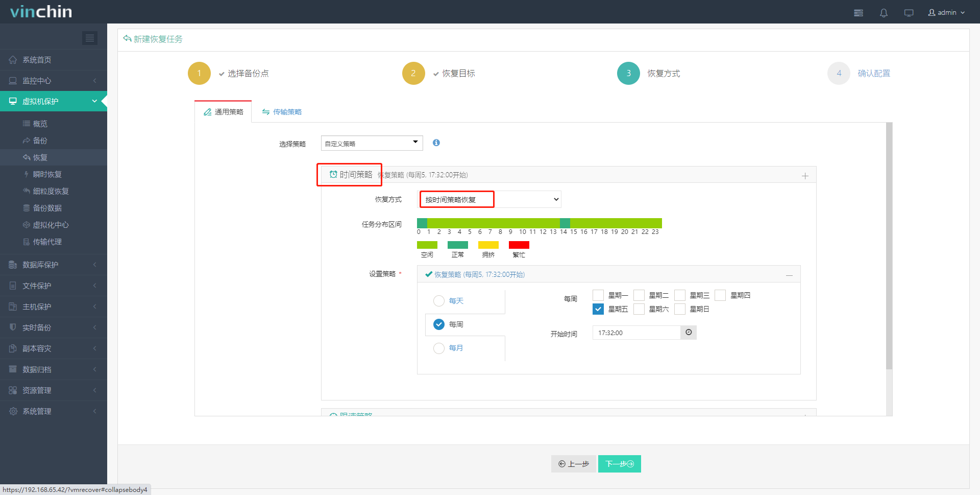Expand 实时备份 menu
The image size is (980, 495).
pyautogui.click(x=54, y=327)
